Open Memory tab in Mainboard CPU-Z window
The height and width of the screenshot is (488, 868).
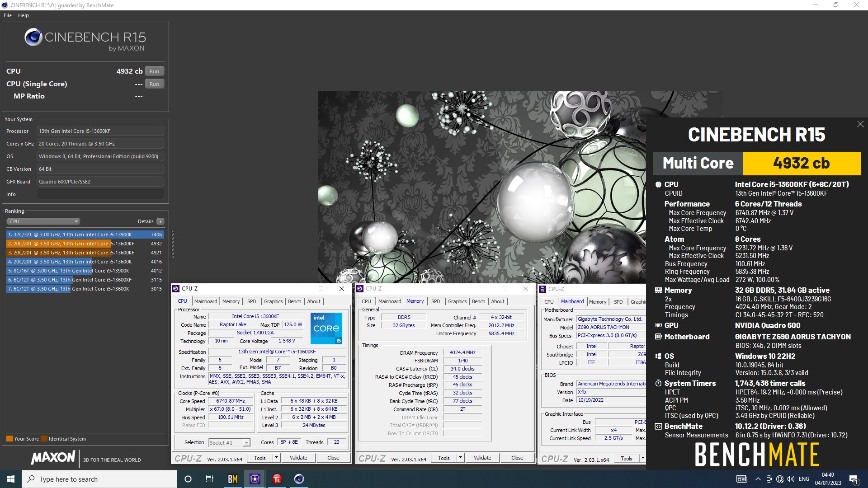click(x=598, y=301)
